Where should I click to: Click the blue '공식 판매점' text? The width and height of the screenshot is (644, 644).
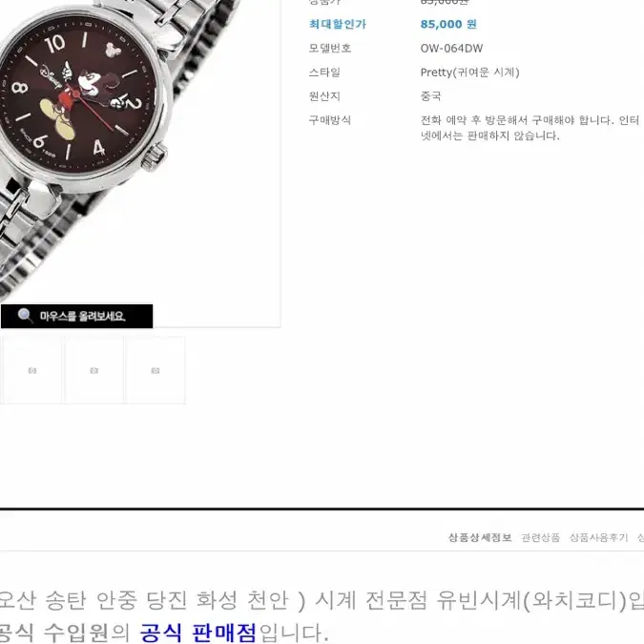tap(197, 633)
